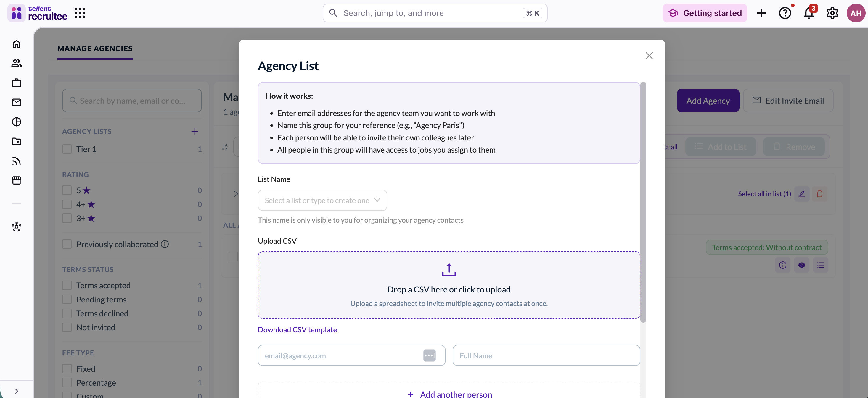
Task: Focus the email@agency.com input field
Action: 351,355
